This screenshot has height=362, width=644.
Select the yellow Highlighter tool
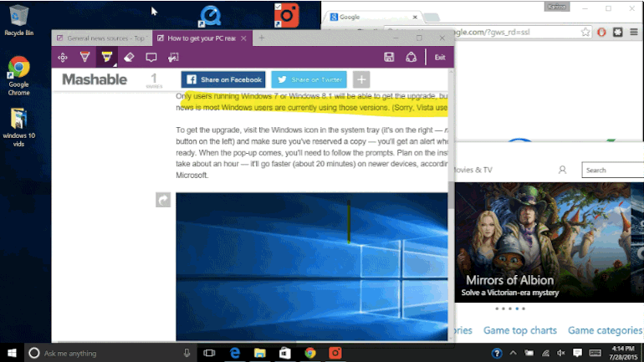click(x=107, y=57)
